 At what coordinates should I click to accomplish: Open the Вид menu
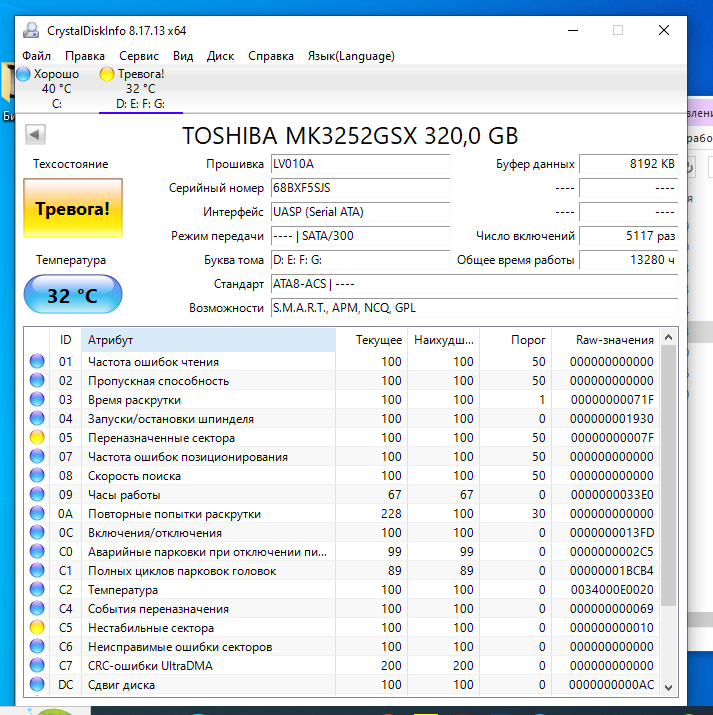pos(183,56)
